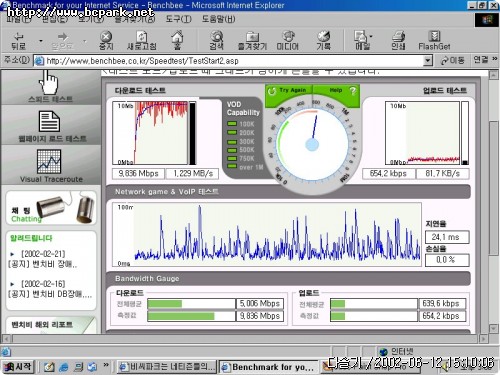Screen dimensions: 500x375
Task: Open Chatting tin-can banner
Action: coord(51,207)
